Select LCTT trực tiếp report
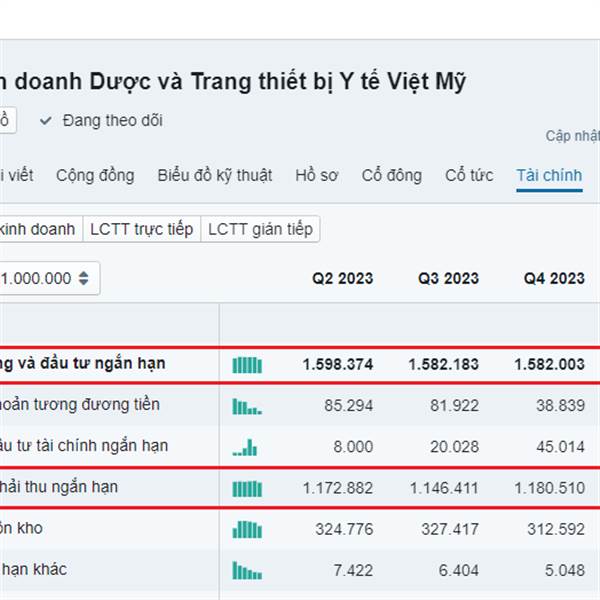The image size is (600, 600). (142, 229)
